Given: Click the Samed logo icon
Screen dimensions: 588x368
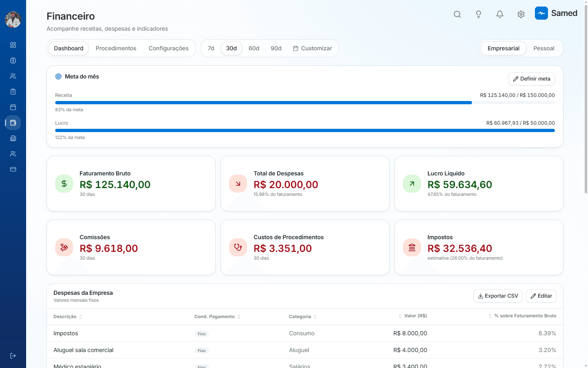Looking at the screenshot, I should point(541,13).
